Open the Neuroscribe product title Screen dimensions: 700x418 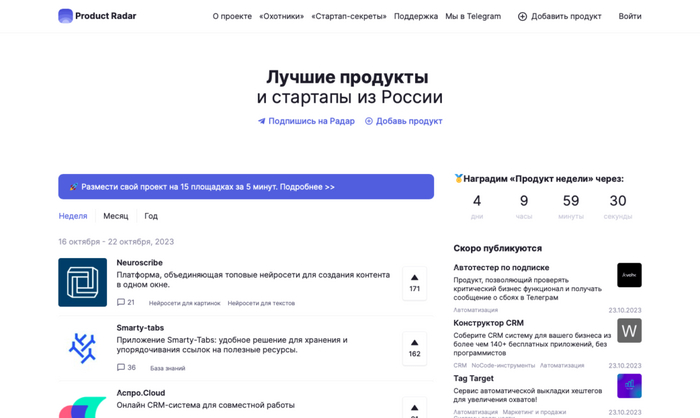coord(139,263)
